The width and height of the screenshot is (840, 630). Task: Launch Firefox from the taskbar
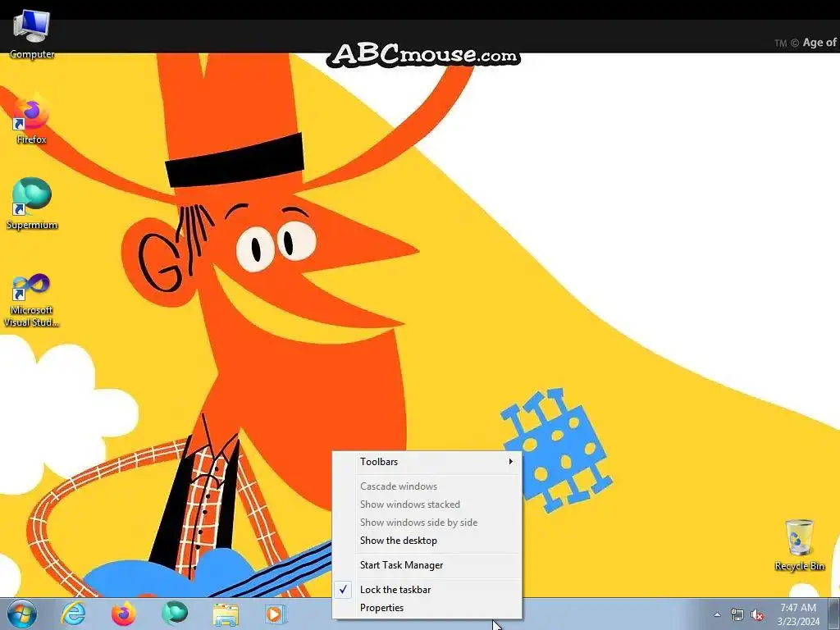pos(123,614)
